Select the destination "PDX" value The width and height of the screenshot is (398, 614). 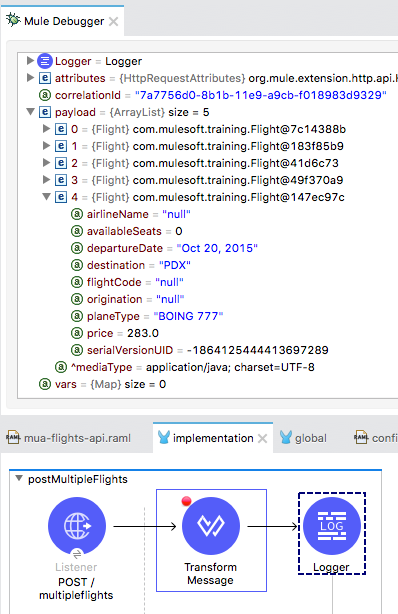coord(175,265)
